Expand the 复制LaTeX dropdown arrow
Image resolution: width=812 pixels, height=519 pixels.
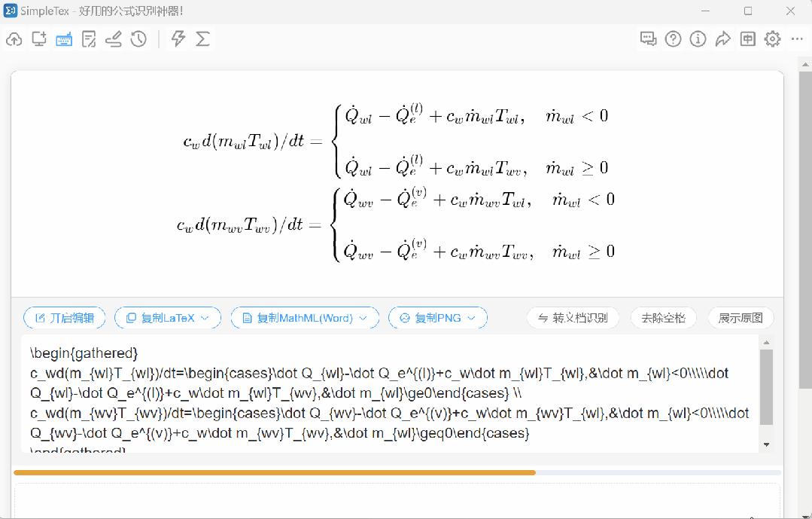click(205, 318)
